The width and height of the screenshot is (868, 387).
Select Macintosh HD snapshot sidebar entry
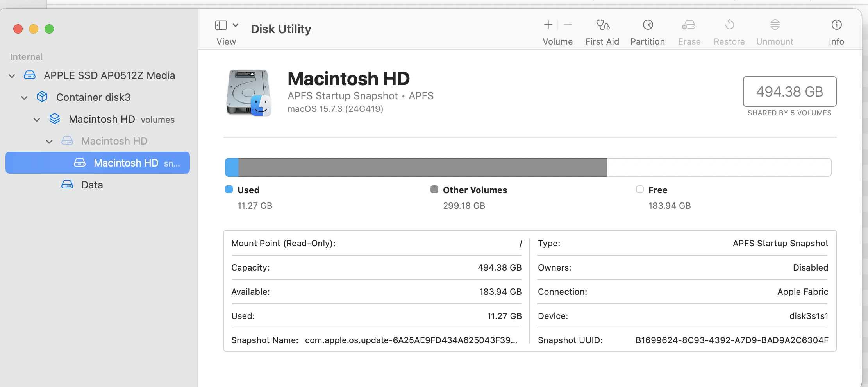pyautogui.click(x=98, y=163)
